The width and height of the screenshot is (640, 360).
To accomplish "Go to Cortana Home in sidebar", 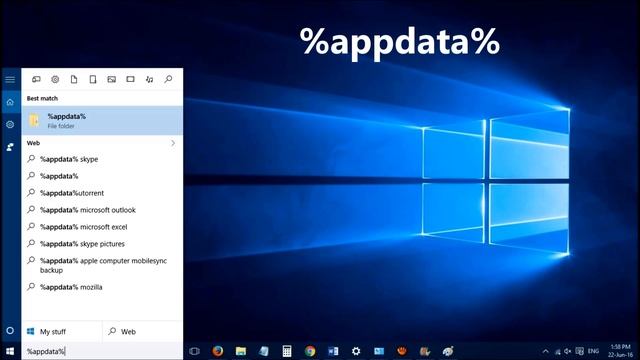I will tap(10, 102).
